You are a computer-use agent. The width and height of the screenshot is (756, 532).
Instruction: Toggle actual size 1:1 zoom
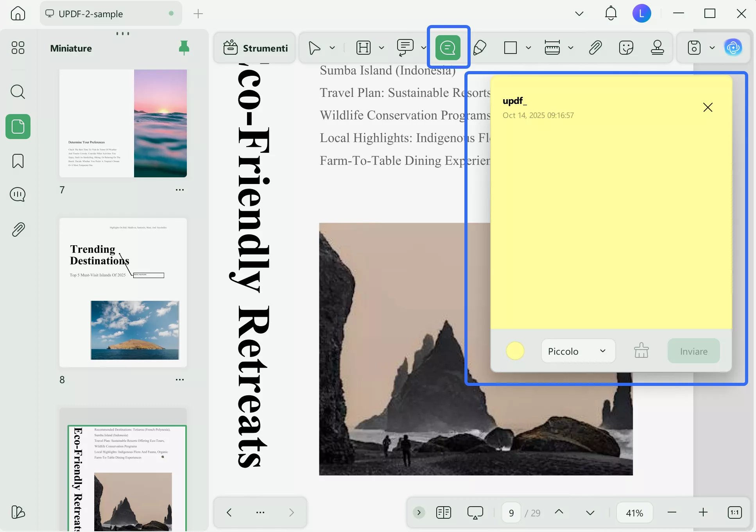735,512
